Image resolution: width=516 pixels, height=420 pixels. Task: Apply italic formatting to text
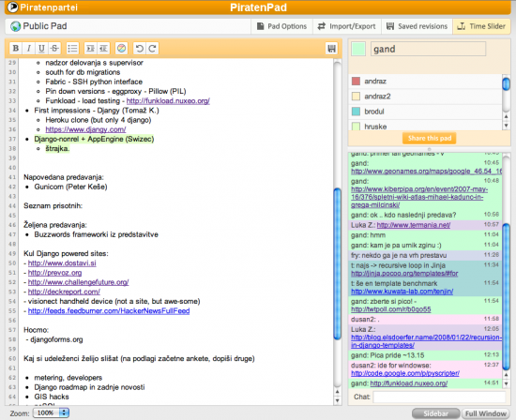tap(29, 49)
